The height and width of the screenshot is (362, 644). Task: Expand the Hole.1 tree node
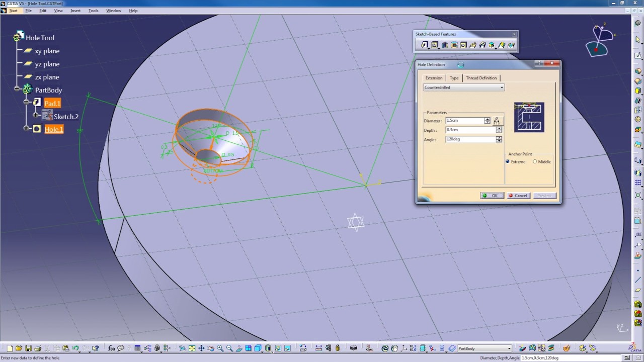tap(27, 129)
